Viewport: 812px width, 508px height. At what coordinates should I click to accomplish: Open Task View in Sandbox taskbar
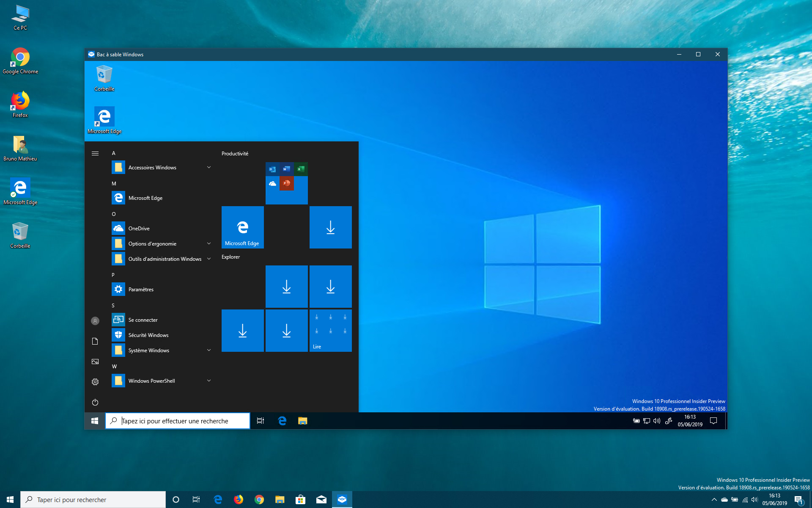(261, 421)
